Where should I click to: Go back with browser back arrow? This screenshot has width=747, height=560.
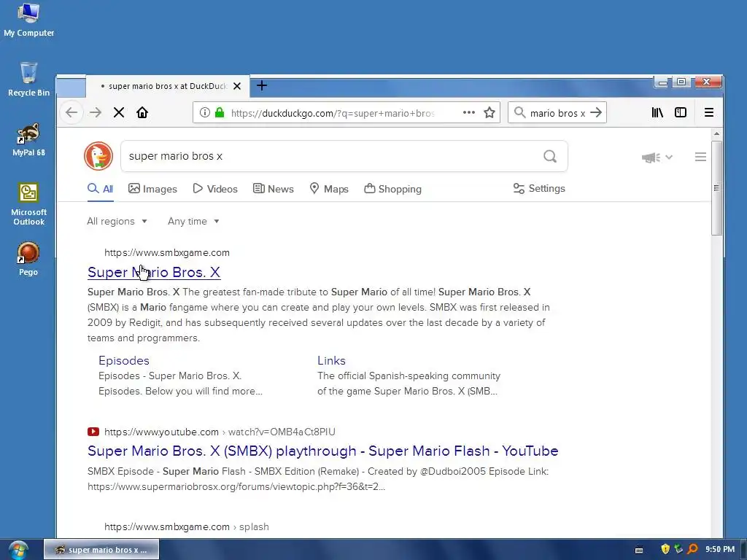pos(71,112)
